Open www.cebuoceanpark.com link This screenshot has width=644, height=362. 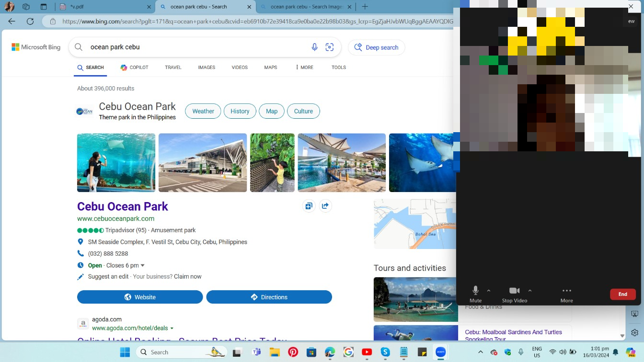tap(115, 218)
